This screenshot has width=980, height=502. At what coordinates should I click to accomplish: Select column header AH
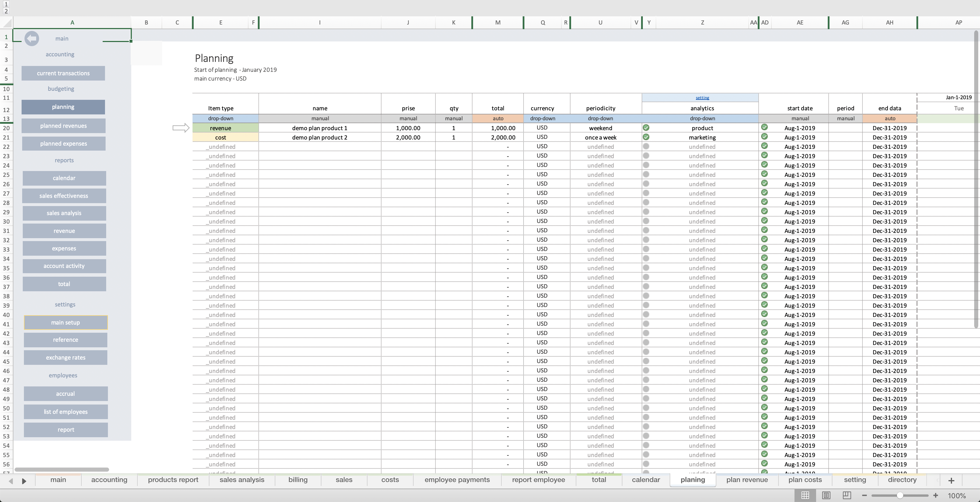(x=890, y=22)
